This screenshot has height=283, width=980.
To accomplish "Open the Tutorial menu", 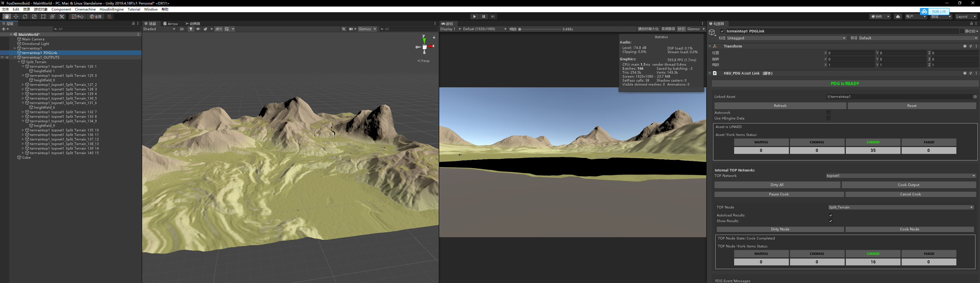I will pyautogui.click(x=134, y=9).
